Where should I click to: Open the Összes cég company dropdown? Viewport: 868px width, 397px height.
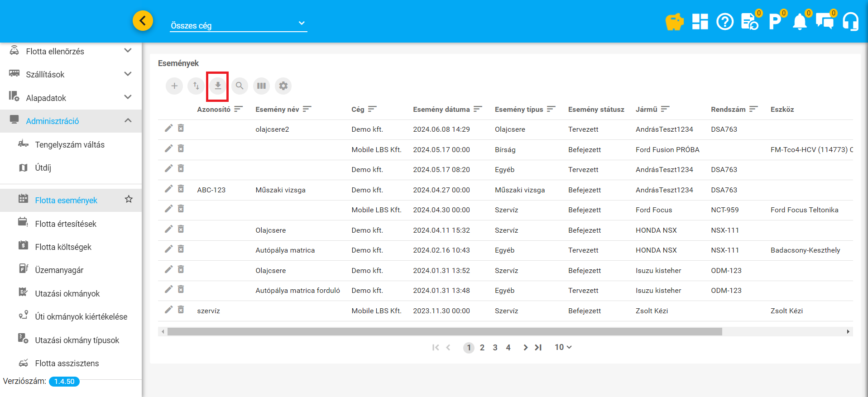(x=238, y=25)
